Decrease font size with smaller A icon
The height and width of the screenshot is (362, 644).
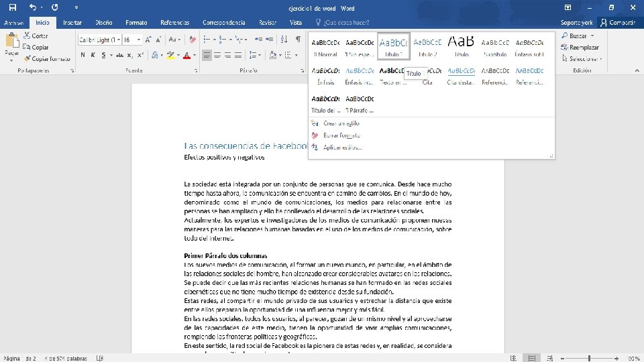click(158, 40)
